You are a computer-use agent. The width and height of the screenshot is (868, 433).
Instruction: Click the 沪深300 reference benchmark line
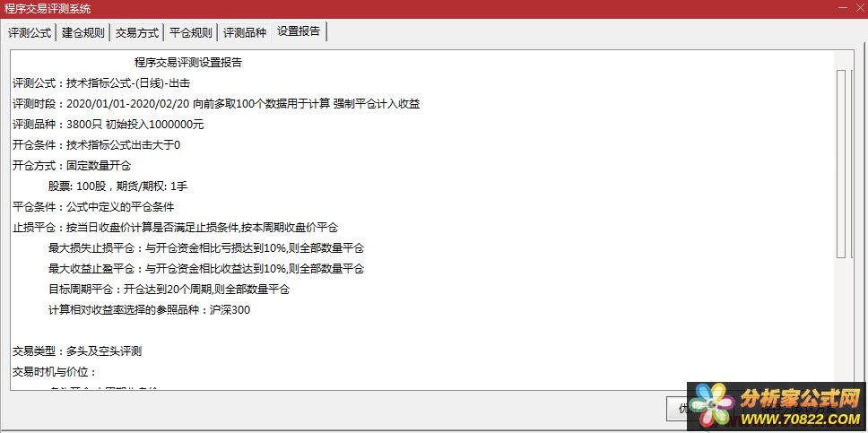[149, 310]
